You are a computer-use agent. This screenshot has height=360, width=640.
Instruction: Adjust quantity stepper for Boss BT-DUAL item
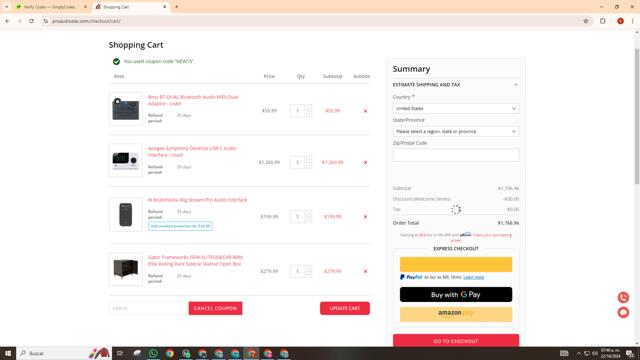click(x=309, y=111)
